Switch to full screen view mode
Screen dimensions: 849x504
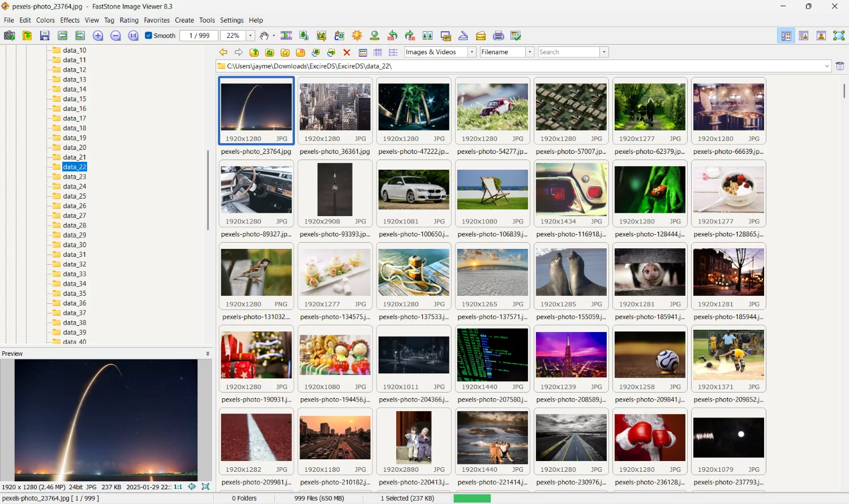pyautogui.click(x=839, y=35)
